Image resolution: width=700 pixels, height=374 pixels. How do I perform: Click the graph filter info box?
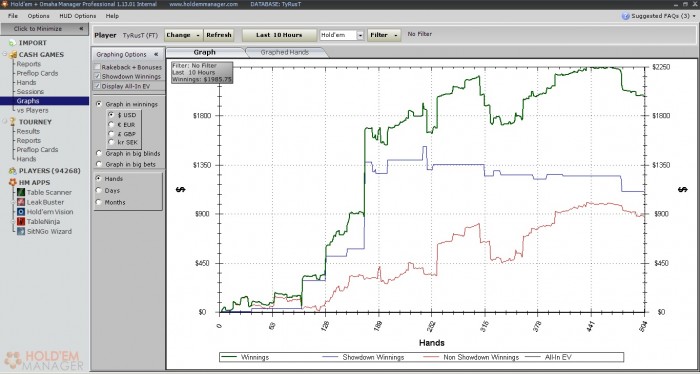point(202,72)
